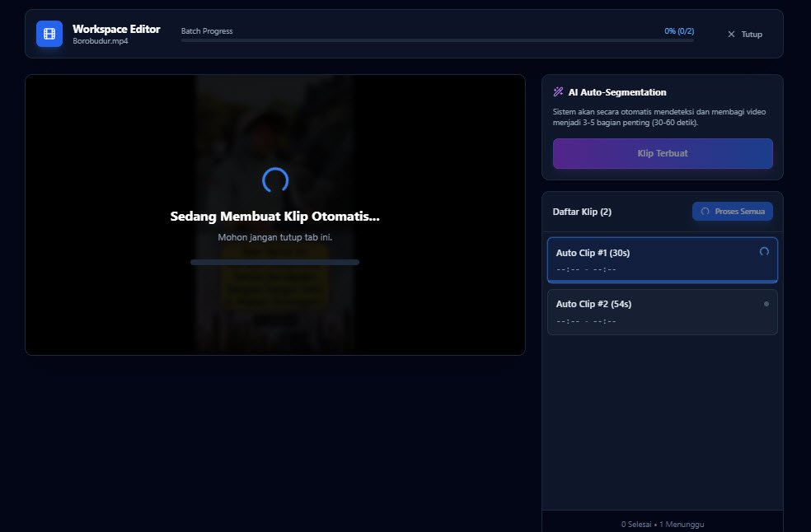The image size is (811, 532).
Task: Click the AI Auto-Segmentation heading
Action: 617,92
